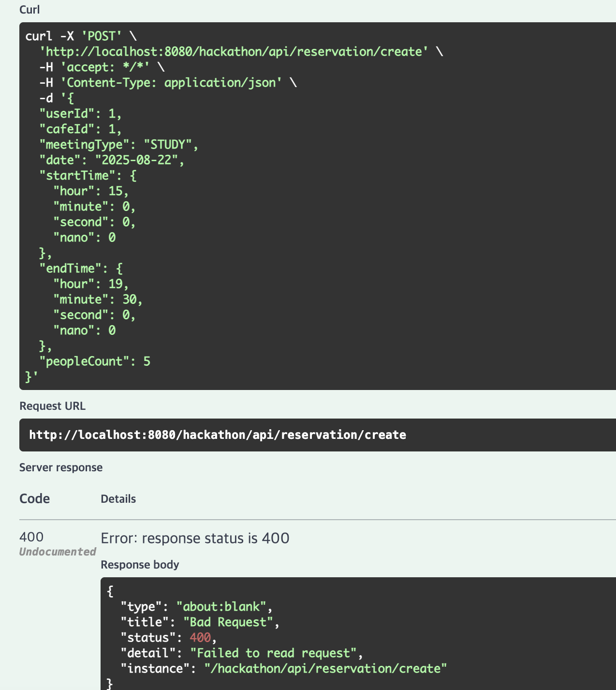Click the Response body label
616x690 pixels.
point(140,565)
